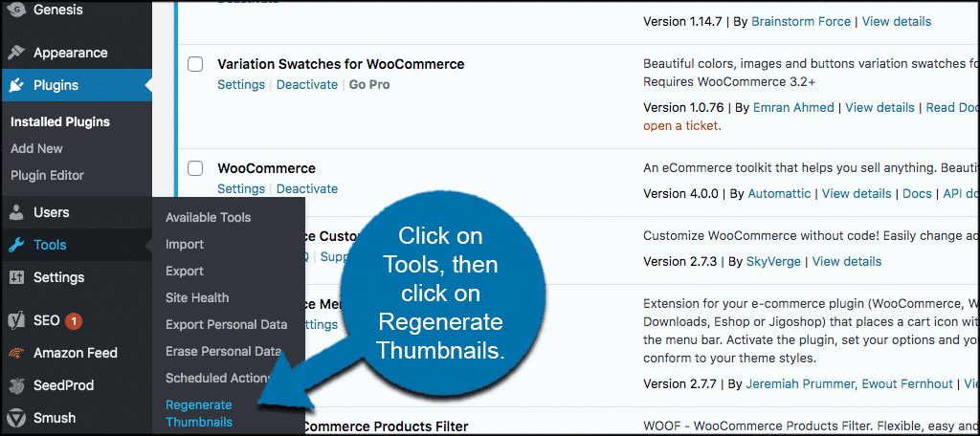Open the SeedProd menu

point(64,385)
